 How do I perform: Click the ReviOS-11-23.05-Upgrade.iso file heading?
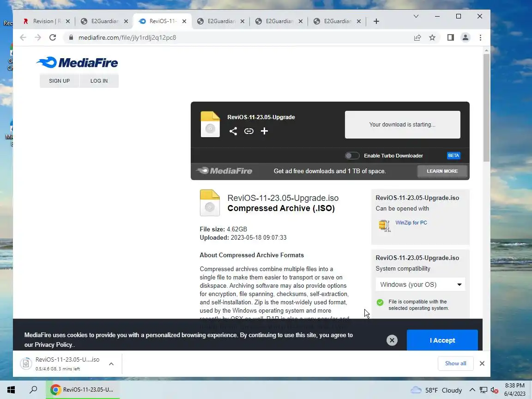283,198
